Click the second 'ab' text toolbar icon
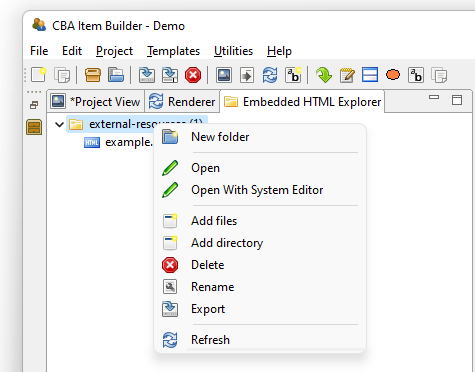The height and width of the screenshot is (372, 475). click(416, 75)
